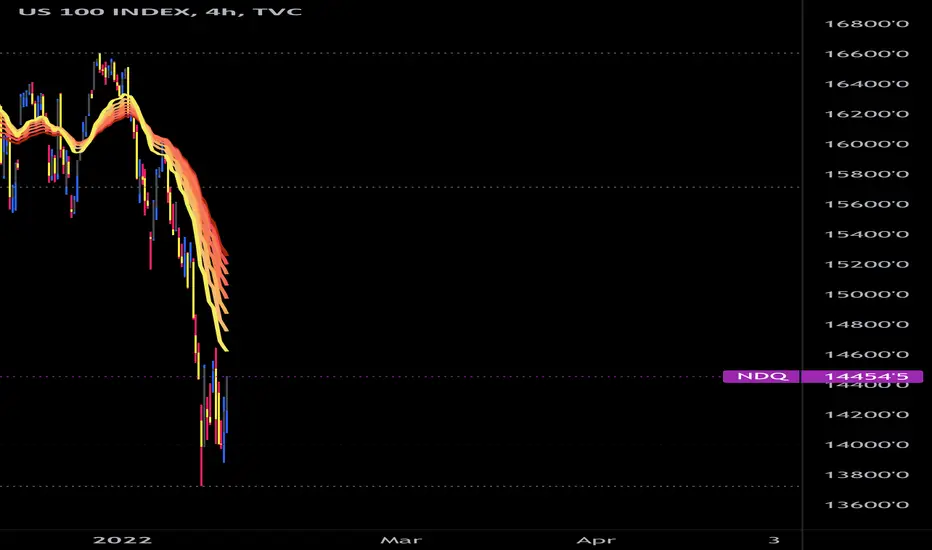Click the 14200'0 price axis label
Screen dimensions: 932x550
867,414
